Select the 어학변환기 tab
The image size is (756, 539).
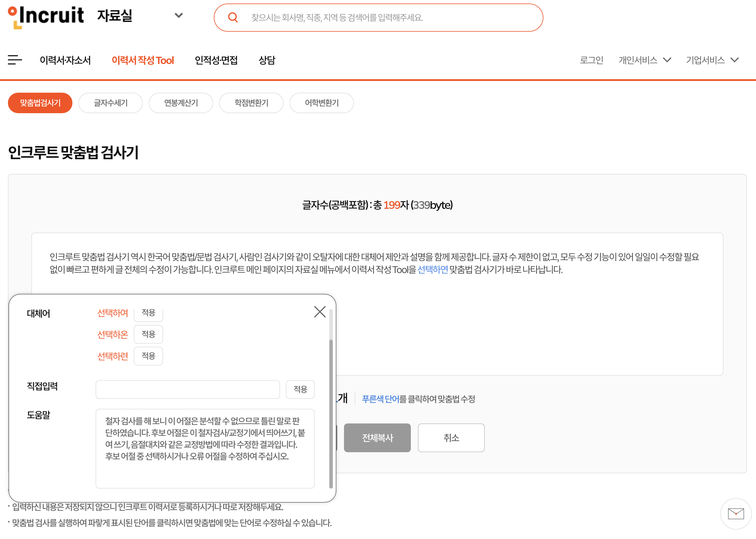click(x=322, y=103)
